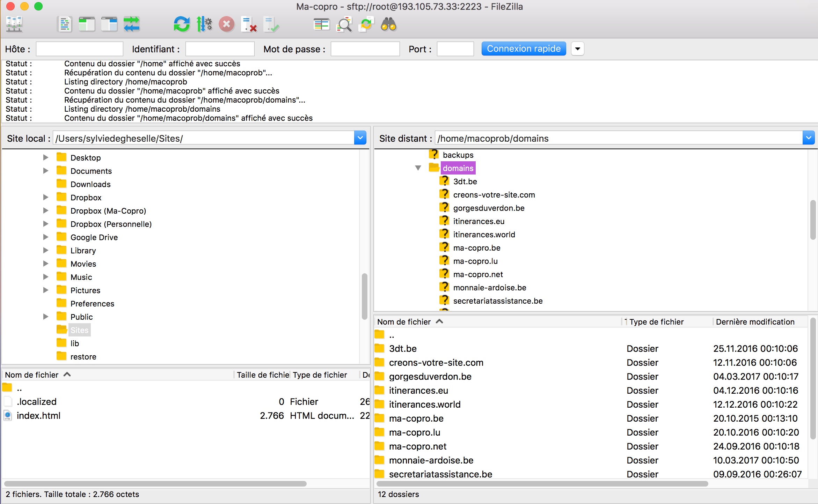Image resolution: width=818 pixels, height=504 pixels.
Task: Expand the Documents folder
Action: point(46,171)
